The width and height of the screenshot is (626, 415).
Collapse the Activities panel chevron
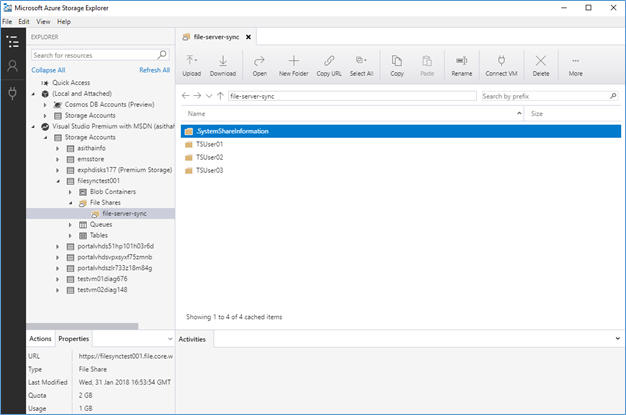coord(617,339)
